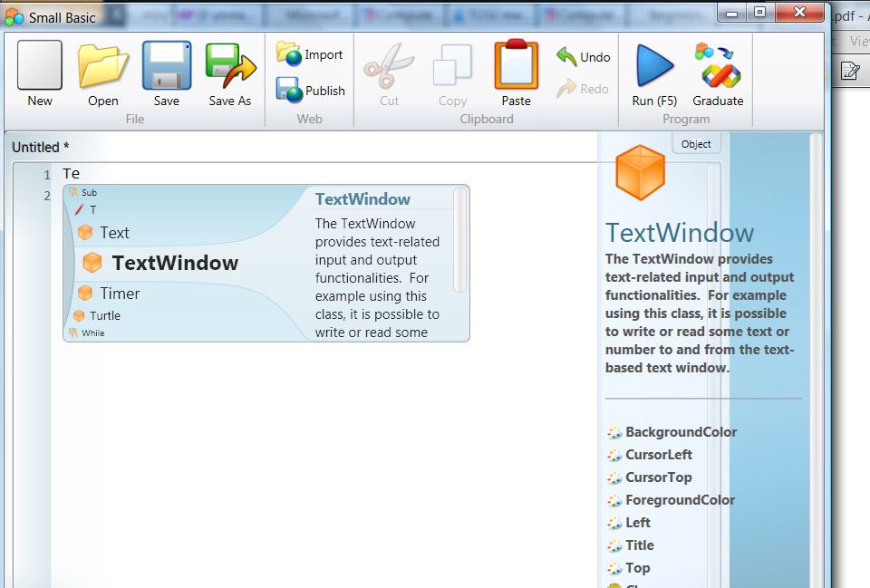
Task: Click the Top property
Action: click(x=629, y=569)
